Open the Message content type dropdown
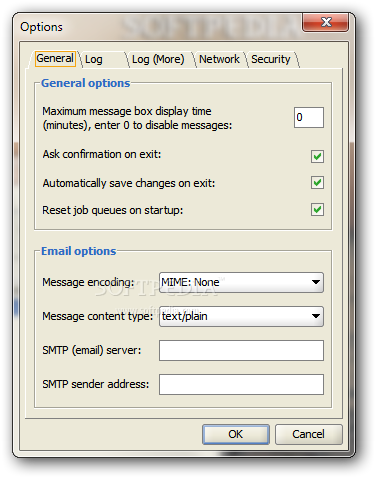376x478 pixels. coord(241,316)
